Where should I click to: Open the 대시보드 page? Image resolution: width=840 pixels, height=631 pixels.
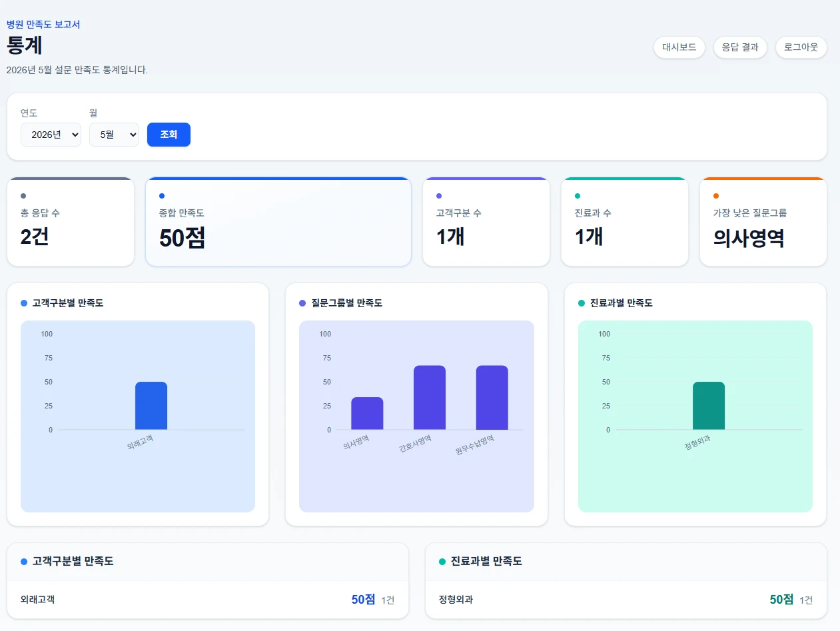pyautogui.click(x=679, y=47)
